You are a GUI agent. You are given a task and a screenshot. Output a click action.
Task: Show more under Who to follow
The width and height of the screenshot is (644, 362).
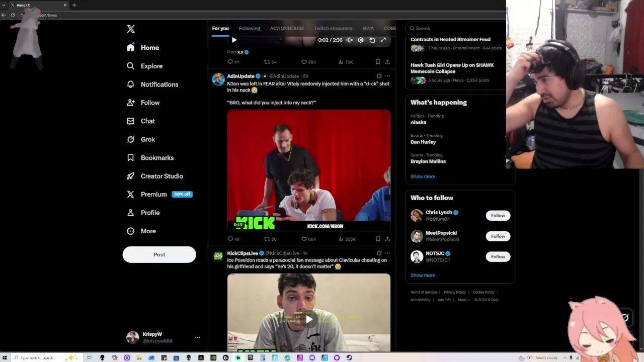click(423, 275)
